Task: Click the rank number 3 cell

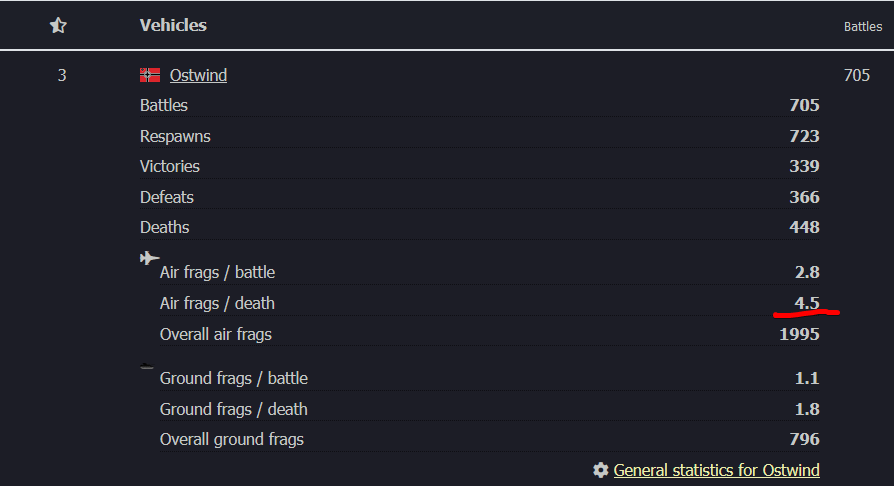Action: (x=62, y=75)
